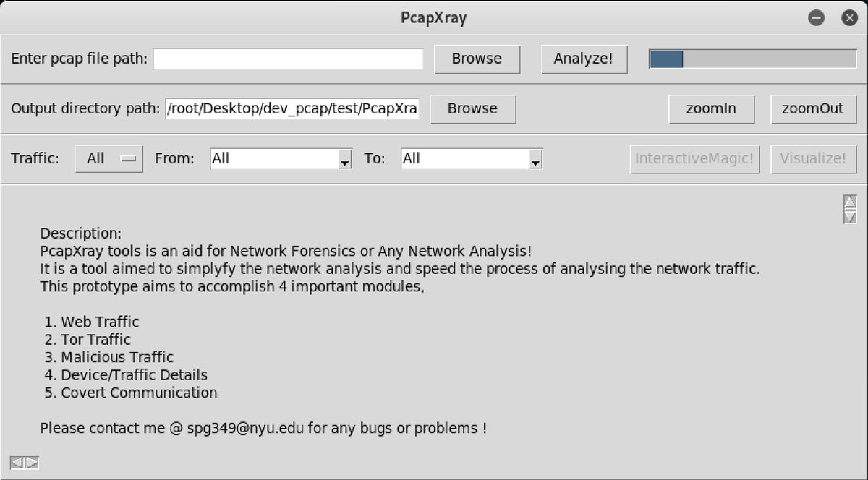The height and width of the screenshot is (480, 868).
Task: Select the Visualize! button
Action: pos(814,159)
